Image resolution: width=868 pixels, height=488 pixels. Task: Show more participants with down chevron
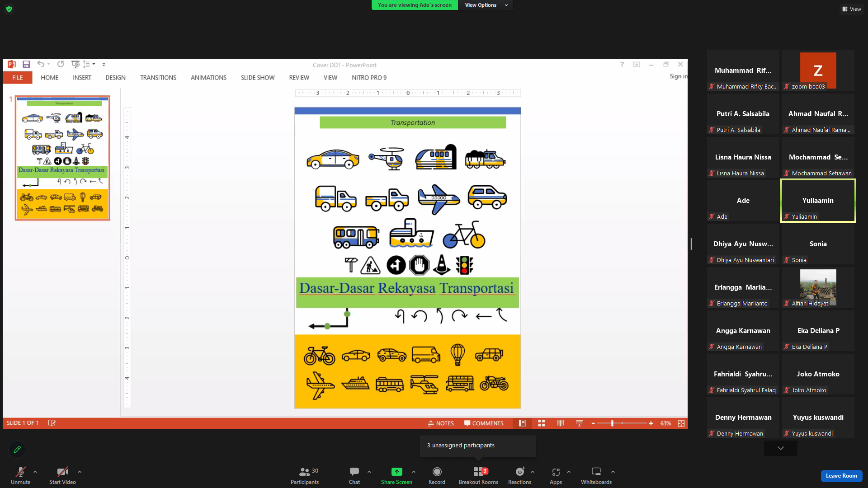[781, 448]
